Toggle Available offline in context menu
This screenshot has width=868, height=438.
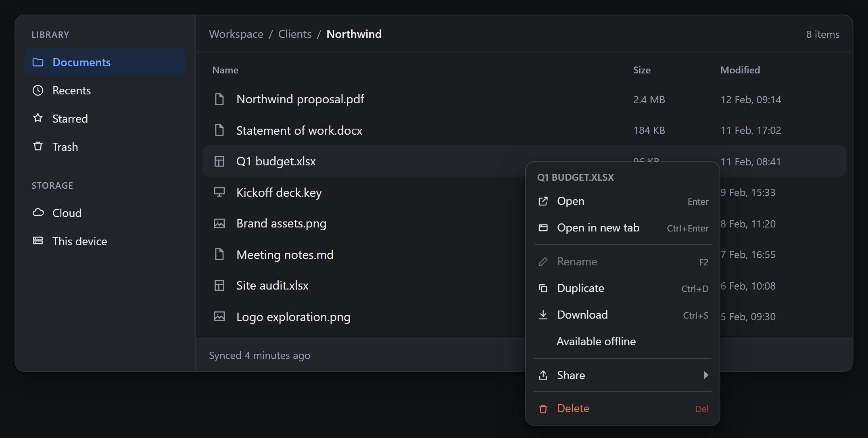point(623,341)
